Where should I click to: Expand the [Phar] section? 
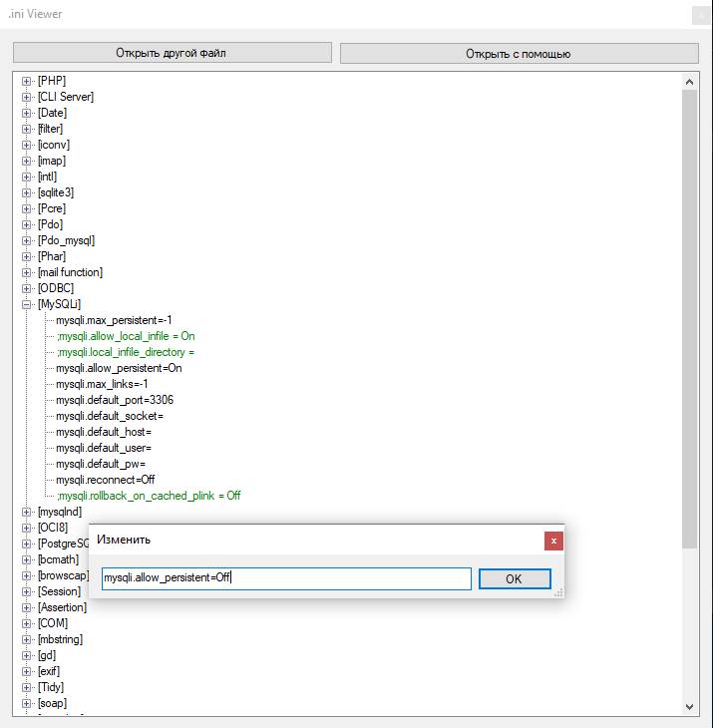click(27, 256)
